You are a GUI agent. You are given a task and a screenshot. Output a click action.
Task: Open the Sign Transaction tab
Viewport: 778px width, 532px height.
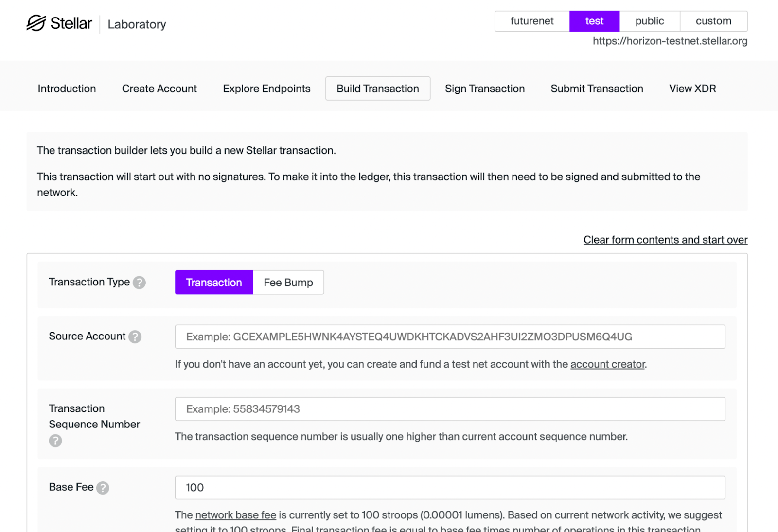click(485, 89)
